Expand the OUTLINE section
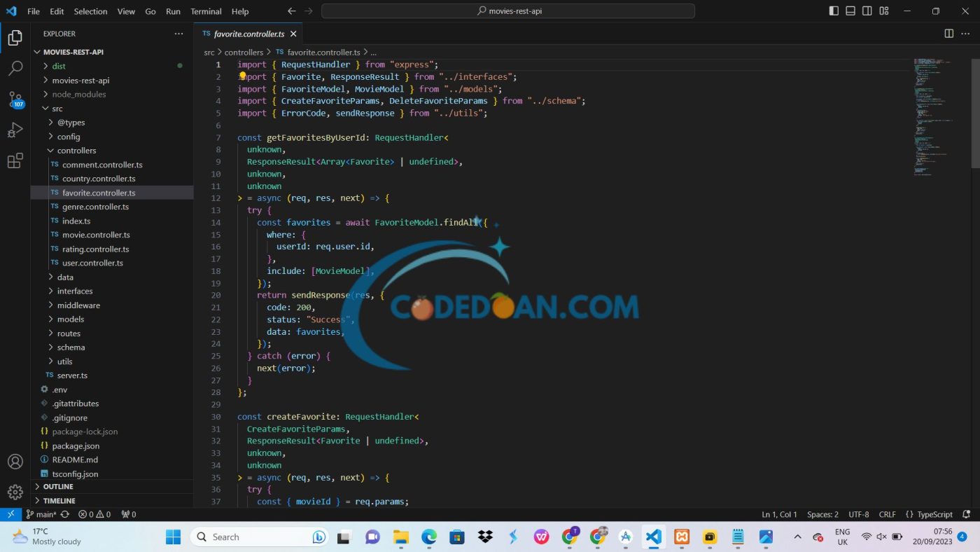This screenshot has width=980, height=552. [x=112, y=486]
